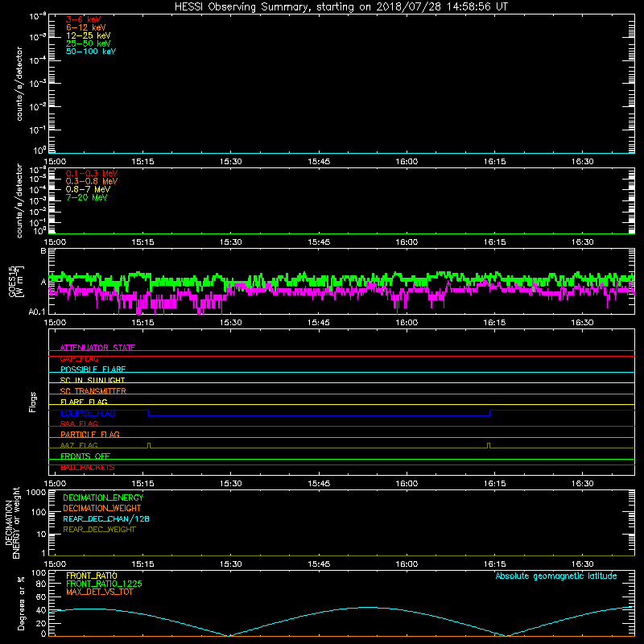Click the cyan 50-100 keV legend label
This screenshot has height=644, width=644.
point(91,52)
